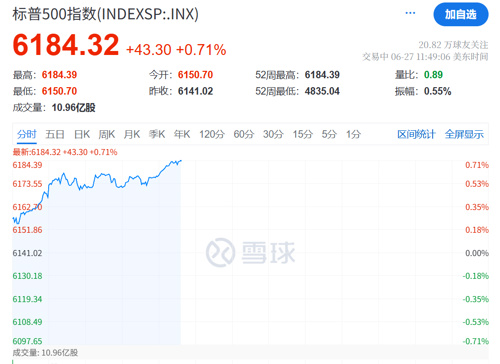Open the three-dot more options menu

(410, 13)
